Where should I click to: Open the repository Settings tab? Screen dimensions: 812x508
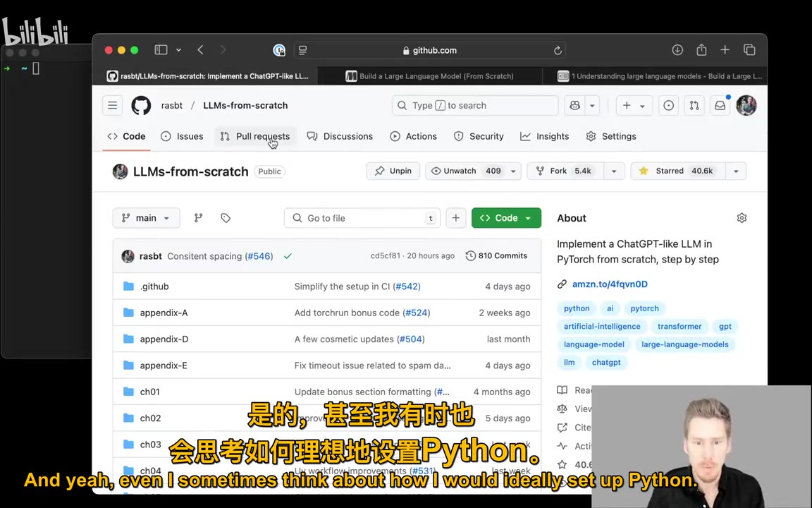pos(611,136)
